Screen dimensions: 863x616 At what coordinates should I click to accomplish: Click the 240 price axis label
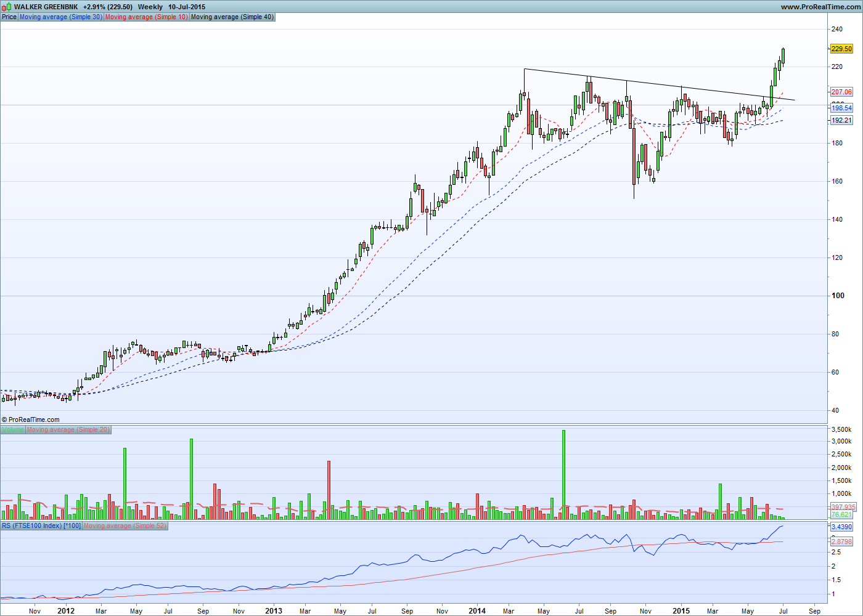[836, 29]
